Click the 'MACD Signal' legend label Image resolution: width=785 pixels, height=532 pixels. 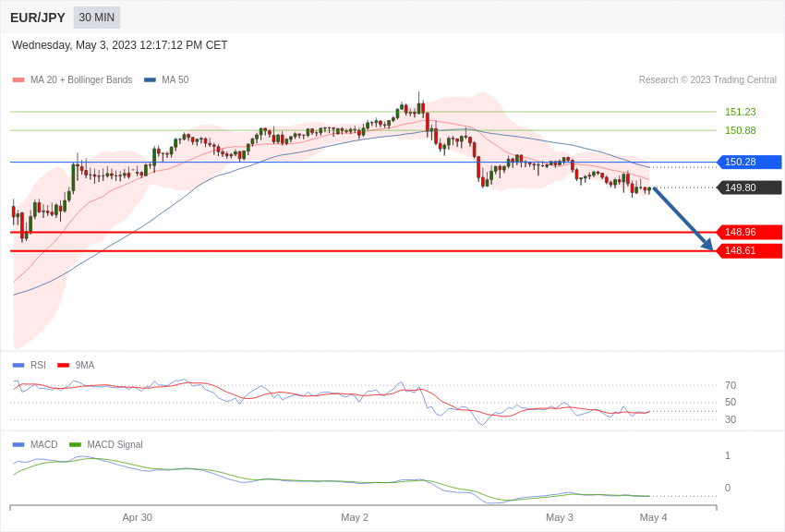pyautogui.click(x=115, y=444)
